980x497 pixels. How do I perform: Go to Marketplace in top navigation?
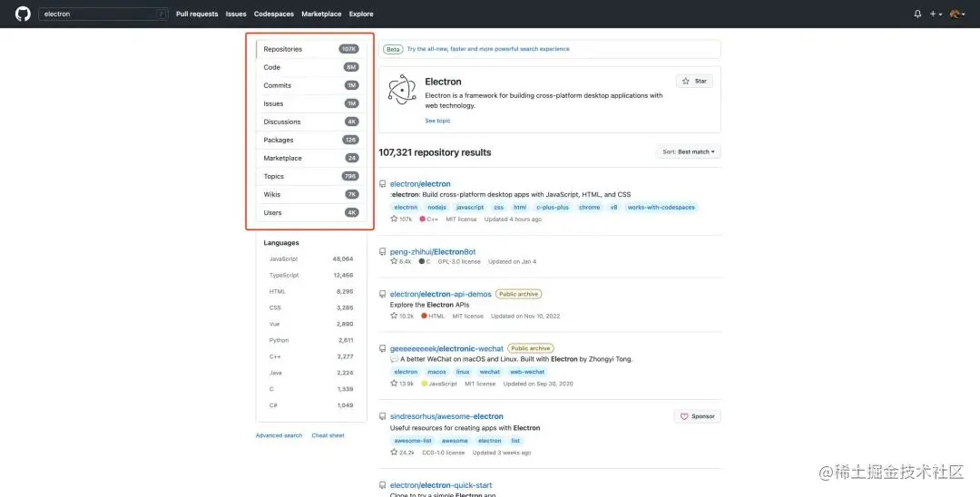click(x=321, y=14)
